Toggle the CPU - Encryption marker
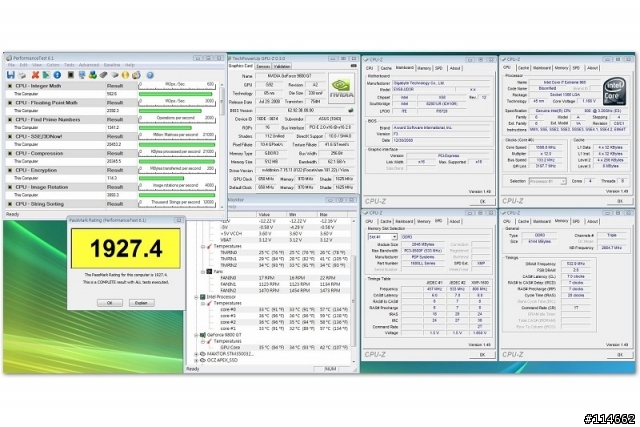 (x=10, y=170)
